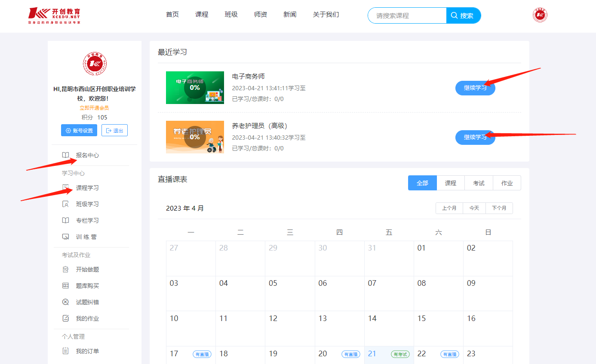This screenshot has width=596, height=364.
Task: Click the 开创教育 logo in the header
Action: click(54, 15)
